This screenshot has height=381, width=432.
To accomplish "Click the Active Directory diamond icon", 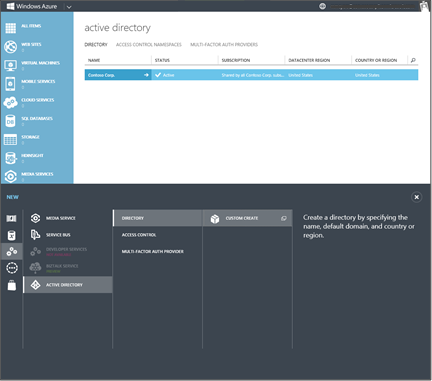I will 35,285.
